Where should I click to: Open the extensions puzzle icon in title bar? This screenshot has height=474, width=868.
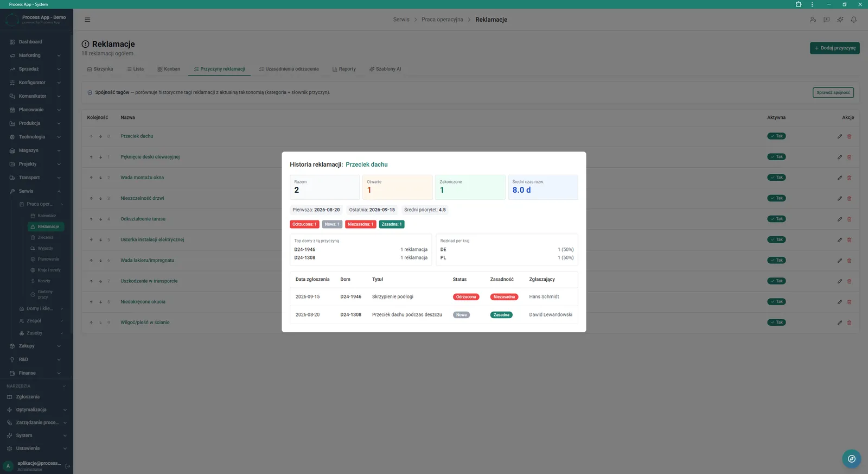click(799, 4)
